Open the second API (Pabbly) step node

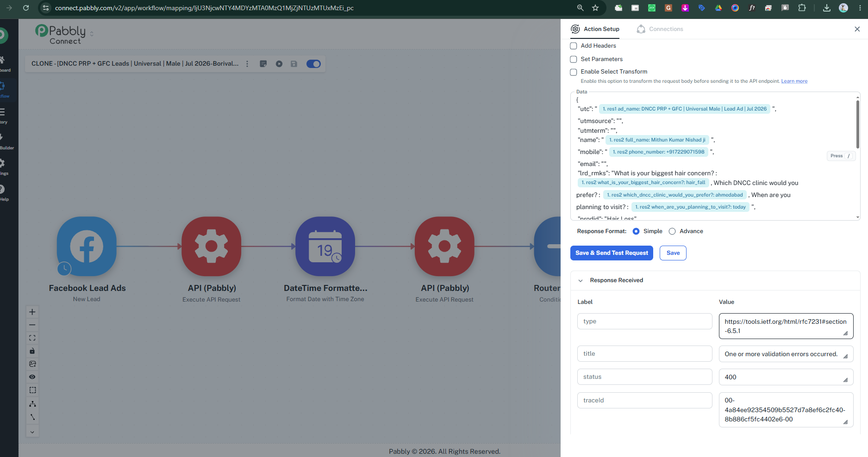click(444, 247)
